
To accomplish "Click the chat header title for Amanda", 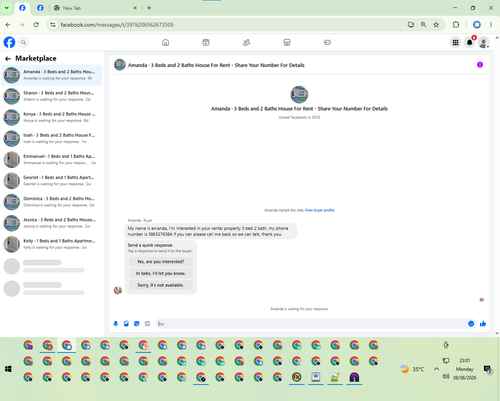I will pyautogui.click(x=216, y=65).
